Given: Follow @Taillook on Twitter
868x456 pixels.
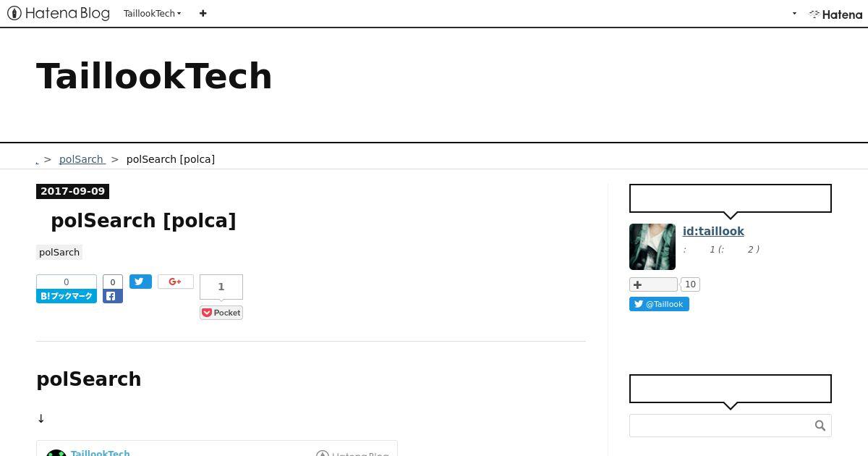Looking at the screenshot, I should 659,304.
